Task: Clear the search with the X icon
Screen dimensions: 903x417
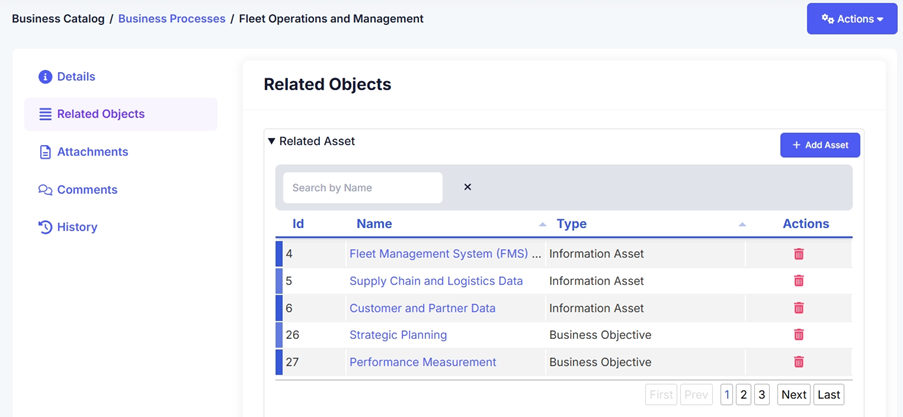Action: point(467,187)
